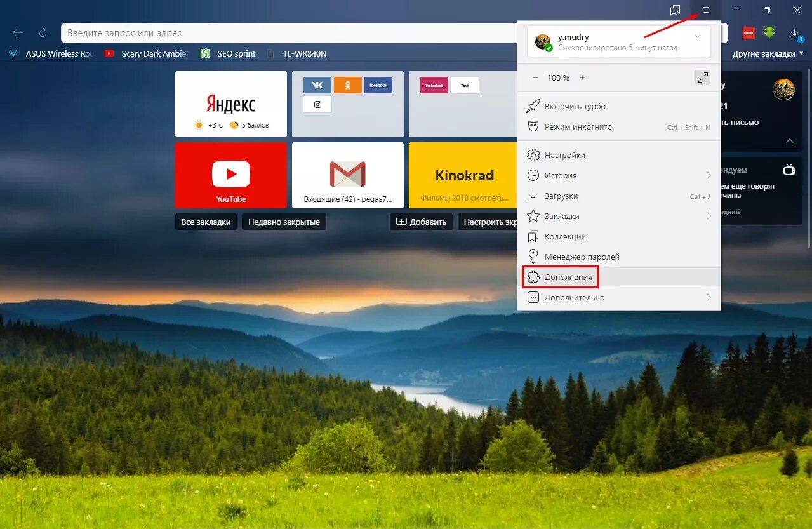Click the 100 % zoom level value
The image size is (812, 529).
tap(559, 77)
